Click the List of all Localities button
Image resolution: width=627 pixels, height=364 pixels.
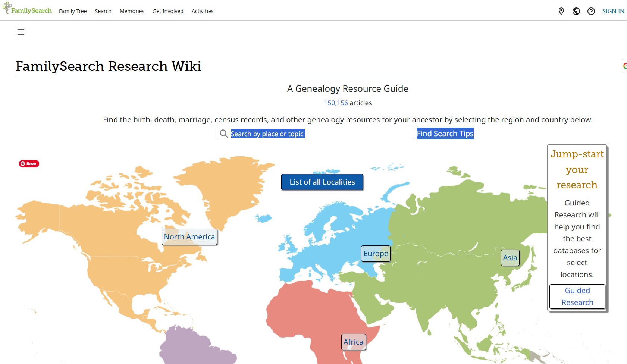(322, 182)
